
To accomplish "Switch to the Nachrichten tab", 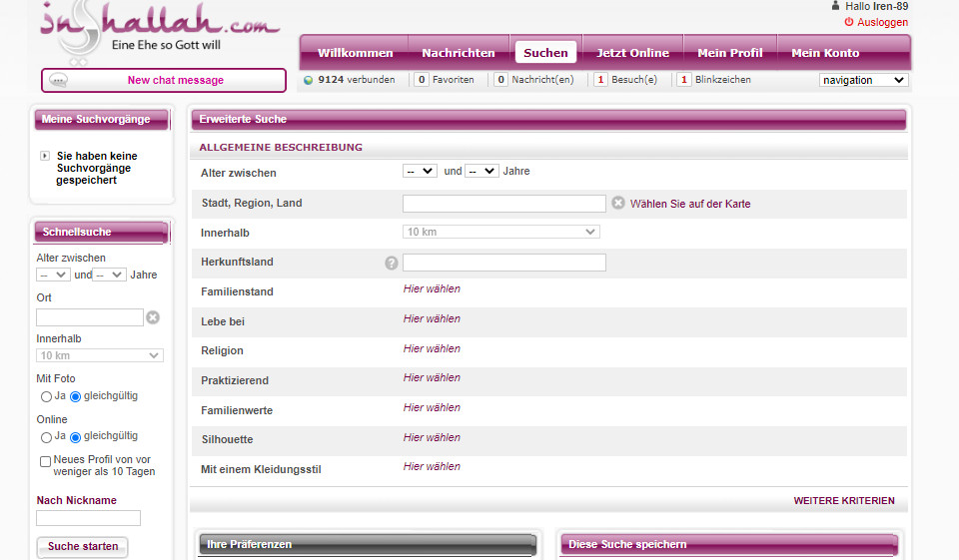I will coord(458,53).
